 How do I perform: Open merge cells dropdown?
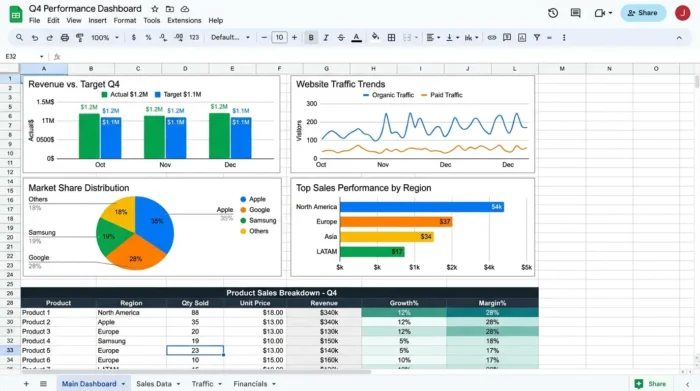(x=410, y=37)
